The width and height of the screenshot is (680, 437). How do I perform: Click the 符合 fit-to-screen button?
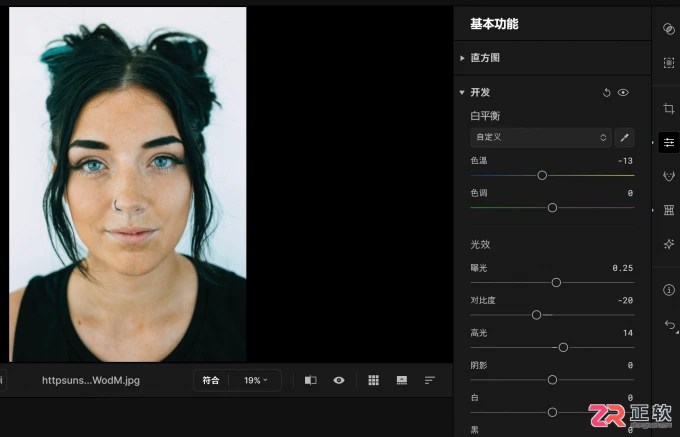(211, 380)
